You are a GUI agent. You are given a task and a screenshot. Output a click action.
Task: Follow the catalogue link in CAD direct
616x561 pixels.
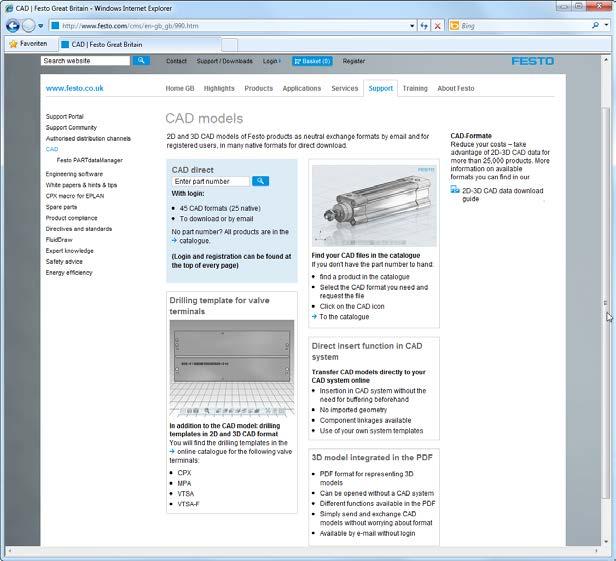[x=195, y=241]
